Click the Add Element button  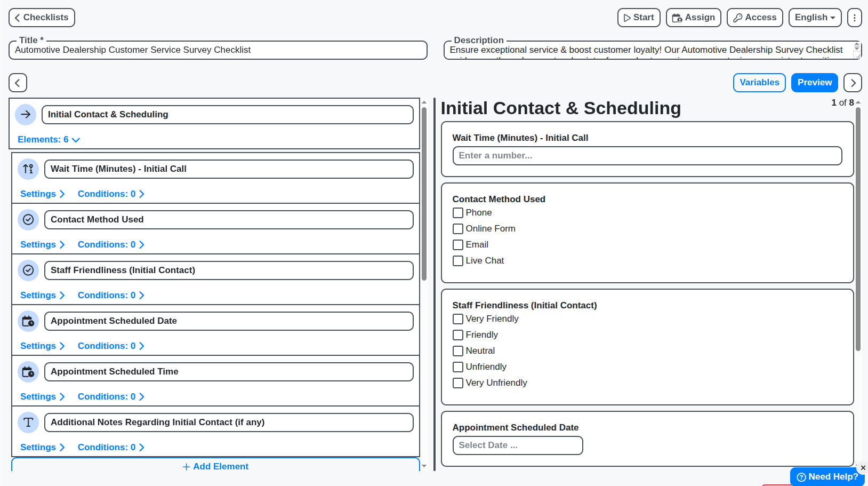(x=215, y=466)
